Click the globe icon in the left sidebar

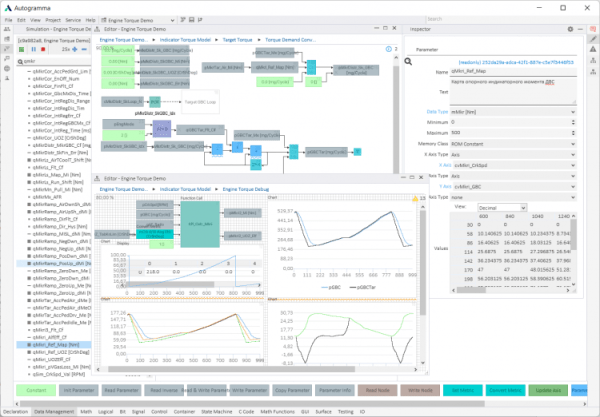point(7,68)
